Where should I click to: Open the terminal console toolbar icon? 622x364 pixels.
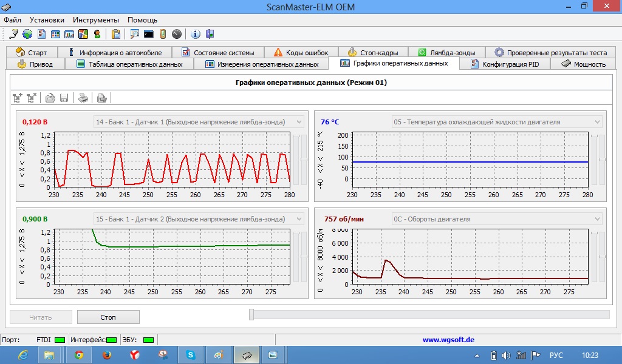tap(149, 34)
